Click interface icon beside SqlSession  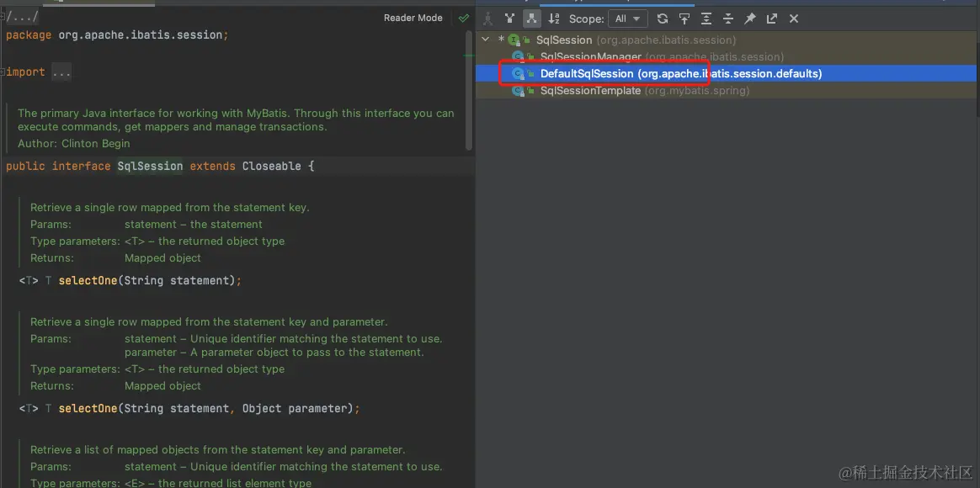tap(515, 40)
